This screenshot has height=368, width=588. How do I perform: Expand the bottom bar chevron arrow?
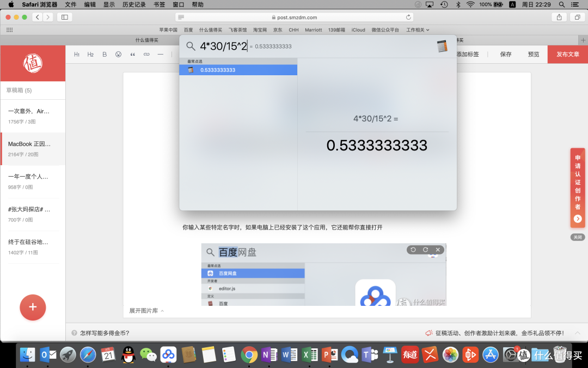point(578,333)
